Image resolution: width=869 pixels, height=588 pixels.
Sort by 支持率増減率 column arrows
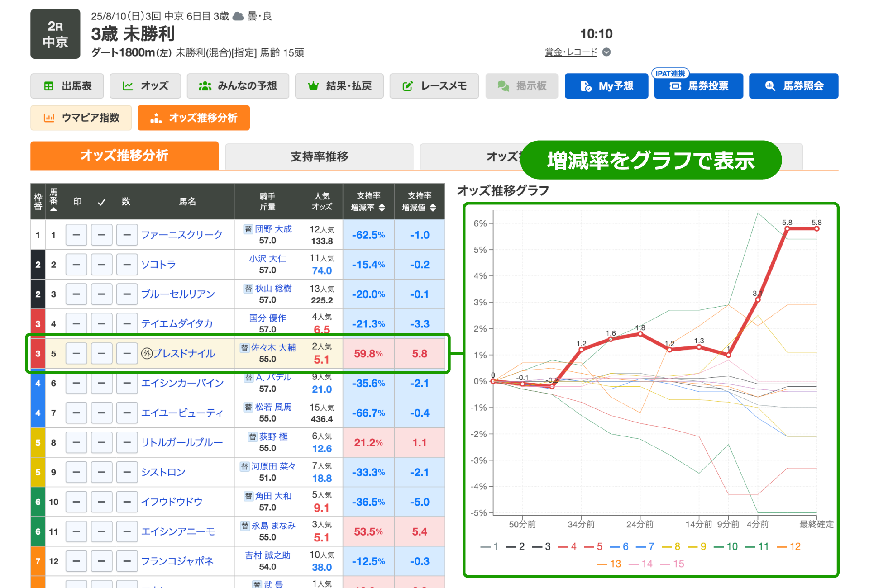[382, 208]
